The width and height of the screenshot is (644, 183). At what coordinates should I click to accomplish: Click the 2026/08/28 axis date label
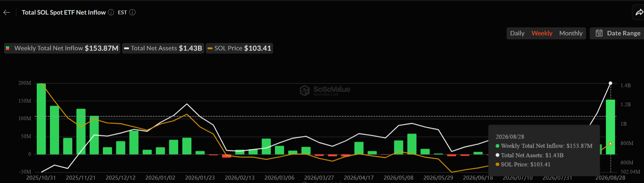(610, 178)
